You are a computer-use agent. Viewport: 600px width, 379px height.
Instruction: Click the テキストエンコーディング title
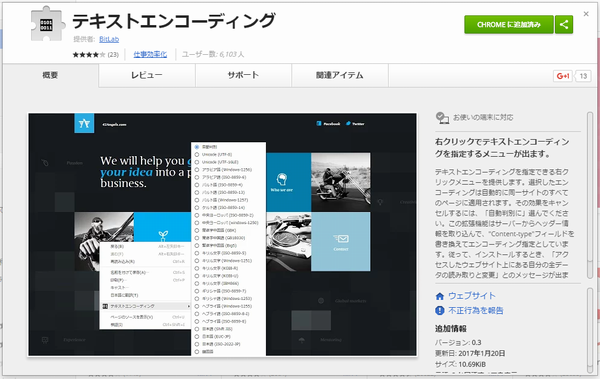coord(174,21)
